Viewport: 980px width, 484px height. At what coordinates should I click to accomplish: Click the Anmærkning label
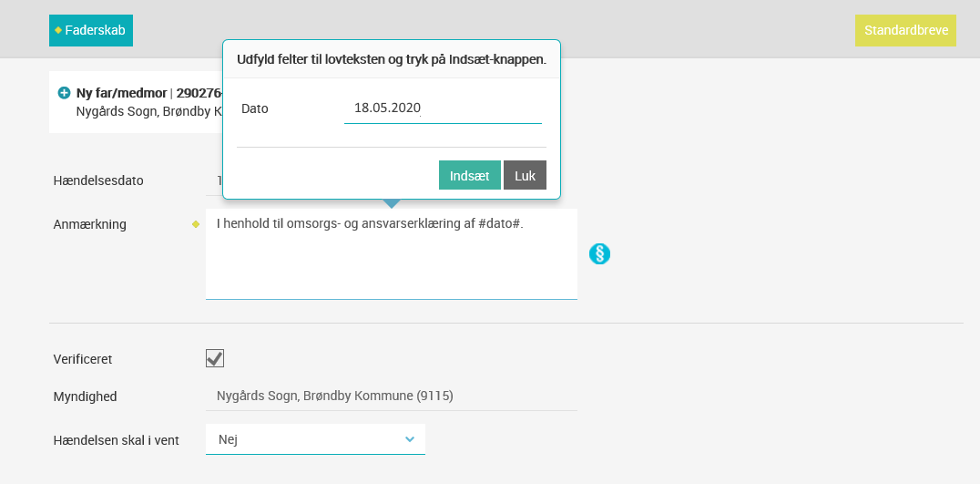click(90, 224)
